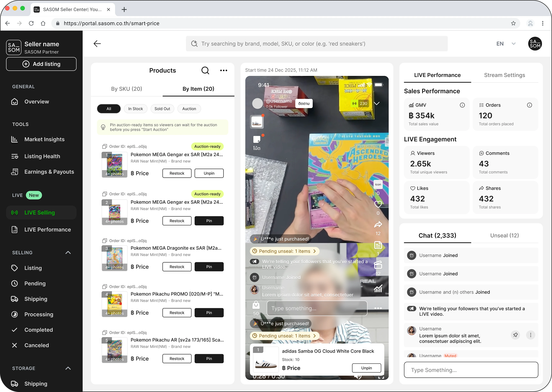This screenshot has height=392, width=552.
Task: Restock the Pokemon MEGA Dragonite item
Action: tap(177, 267)
